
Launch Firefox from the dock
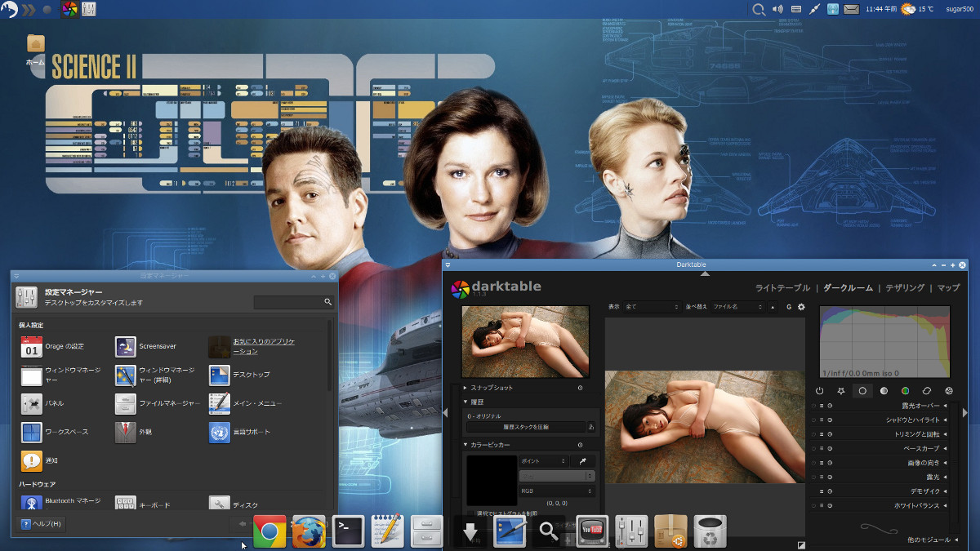[309, 532]
